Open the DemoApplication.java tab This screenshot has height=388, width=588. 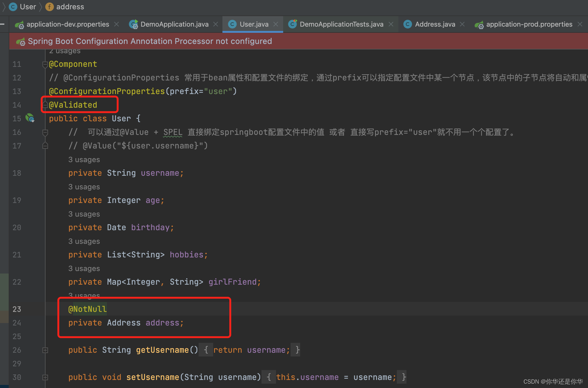tap(174, 24)
